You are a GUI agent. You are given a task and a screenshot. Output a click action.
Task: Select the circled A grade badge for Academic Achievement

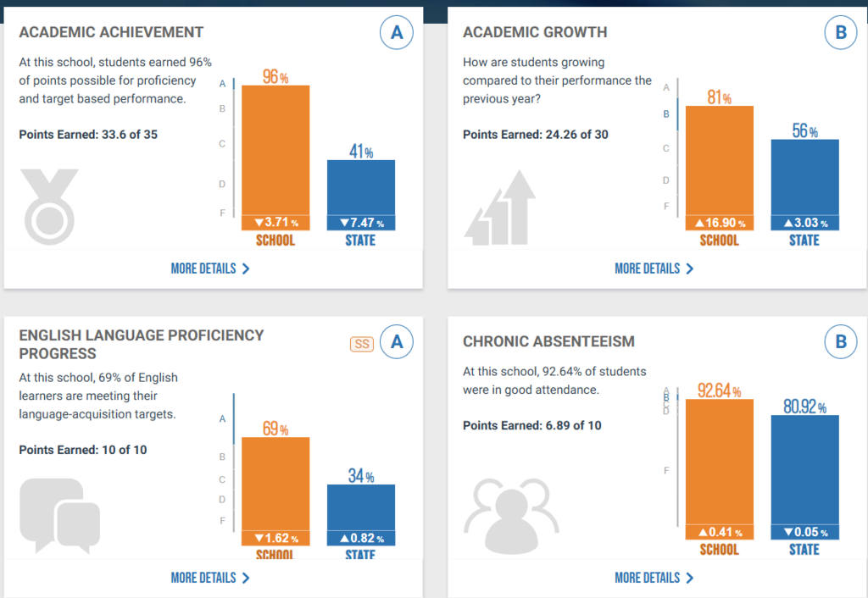click(397, 32)
